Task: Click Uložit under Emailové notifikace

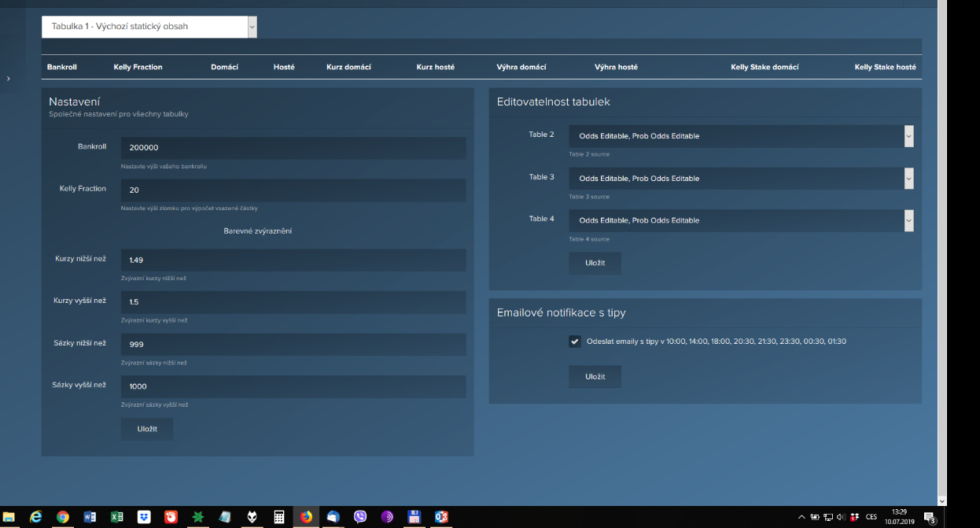Action: tap(595, 377)
